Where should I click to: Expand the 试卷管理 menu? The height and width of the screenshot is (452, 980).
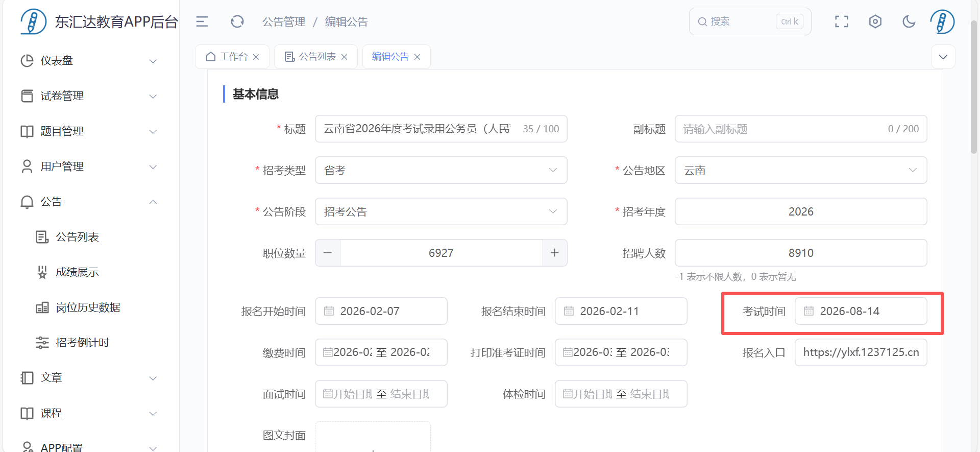[x=153, y=96]
